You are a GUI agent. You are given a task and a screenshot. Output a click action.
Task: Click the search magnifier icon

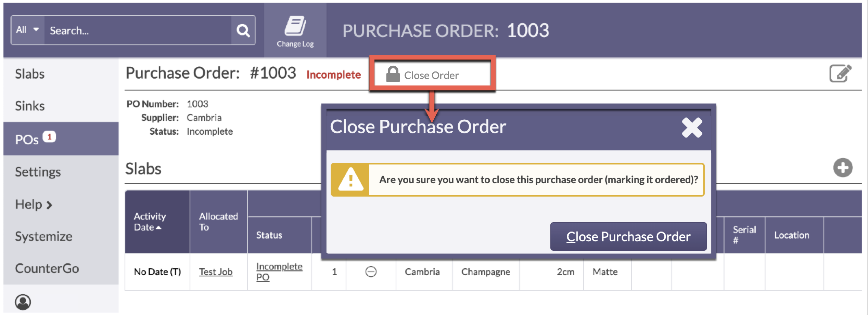[243, 30]
